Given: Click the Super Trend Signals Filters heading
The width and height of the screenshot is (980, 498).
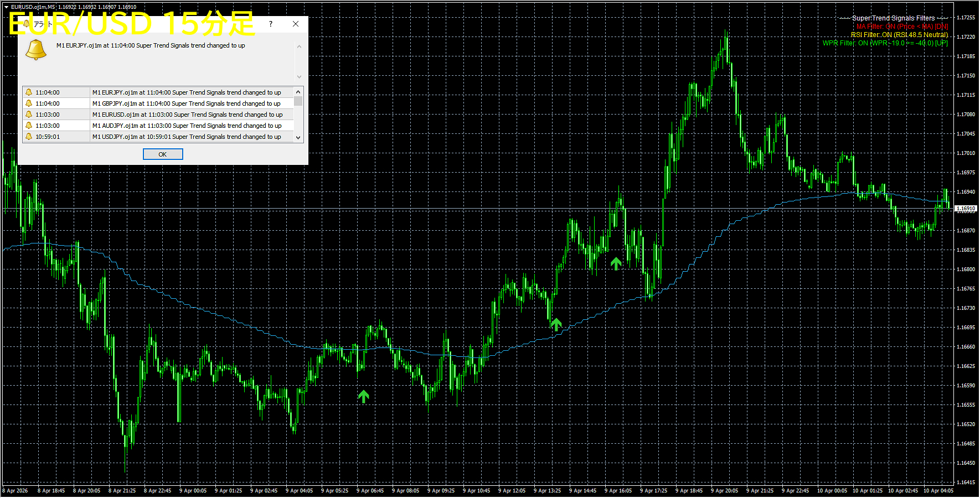Looking at the screenshot, I should [x=894, y=18].
